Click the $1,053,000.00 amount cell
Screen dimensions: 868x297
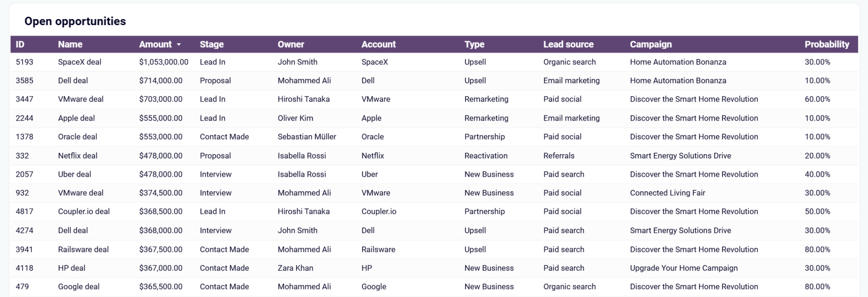tap(164, 62)
